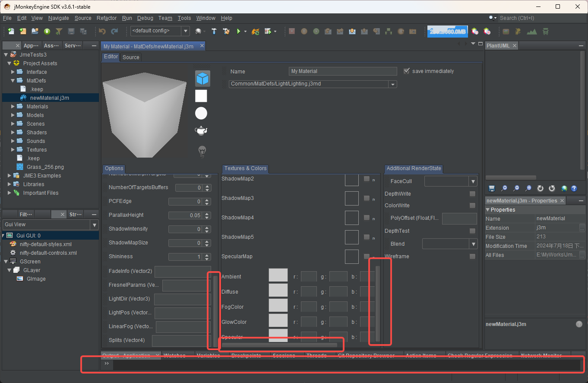Toggle the ShadowMap2 checkbox
Screen dimensions: 588x383
(x=367, y=179)
